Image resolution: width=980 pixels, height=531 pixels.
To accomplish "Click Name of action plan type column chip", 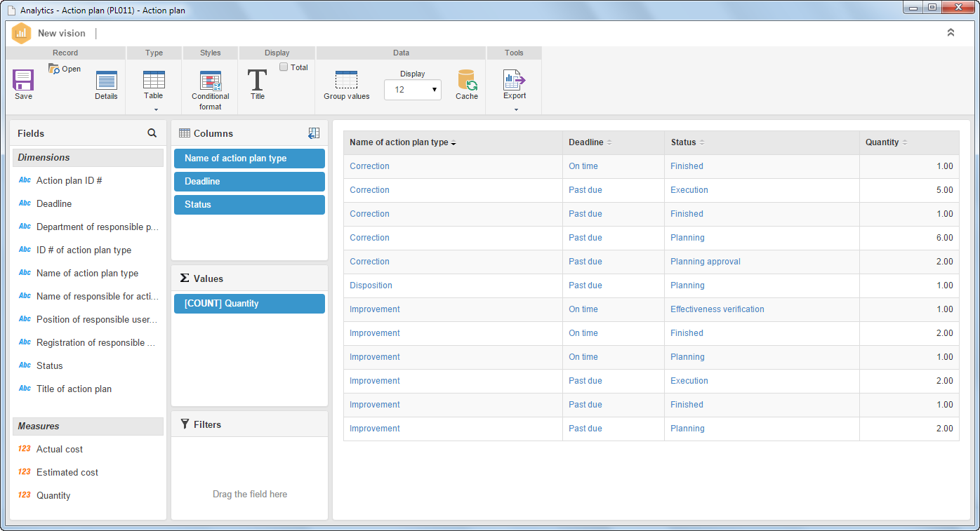I will tap(249, 159).
